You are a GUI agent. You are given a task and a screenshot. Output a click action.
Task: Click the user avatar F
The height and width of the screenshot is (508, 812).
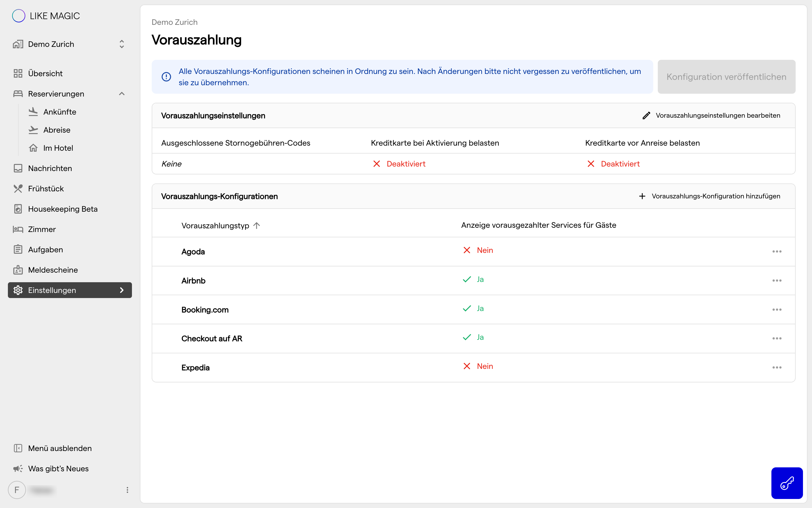click(17, 490)
